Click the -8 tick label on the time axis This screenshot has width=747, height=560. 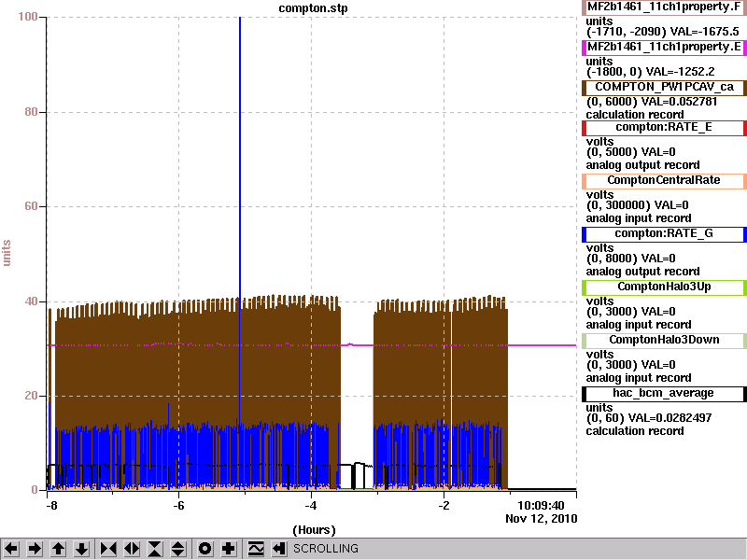point(51,506)
